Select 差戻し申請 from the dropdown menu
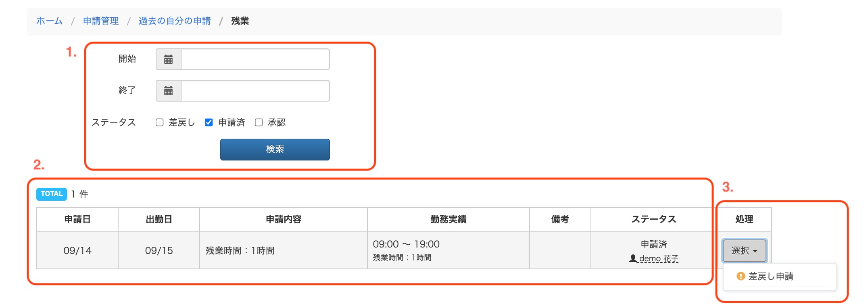 [x=770, y=276]
